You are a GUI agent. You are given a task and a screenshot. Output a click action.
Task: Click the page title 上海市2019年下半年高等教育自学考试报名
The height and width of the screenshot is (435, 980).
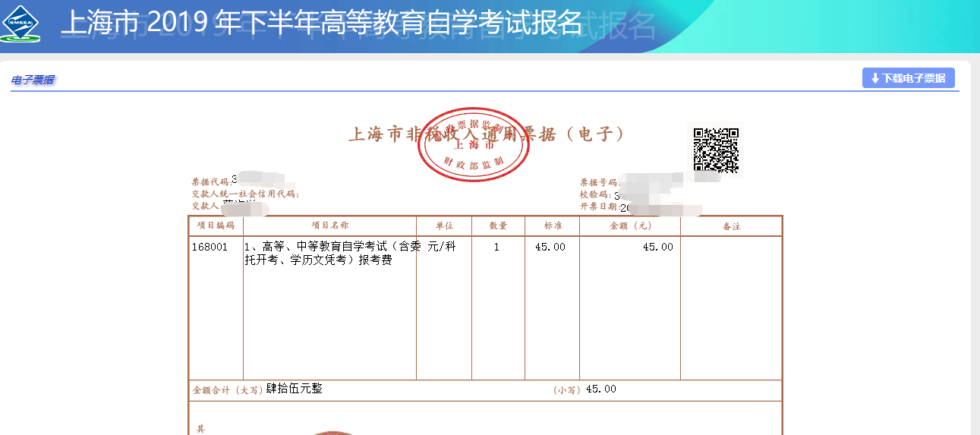(321, 24)
